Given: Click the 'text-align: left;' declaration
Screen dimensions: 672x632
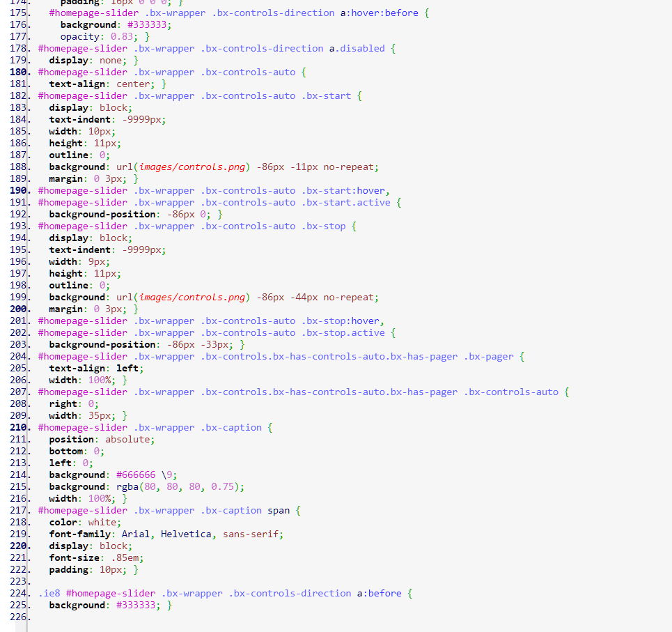Looking at the screenshot, I should click(96, 369).
